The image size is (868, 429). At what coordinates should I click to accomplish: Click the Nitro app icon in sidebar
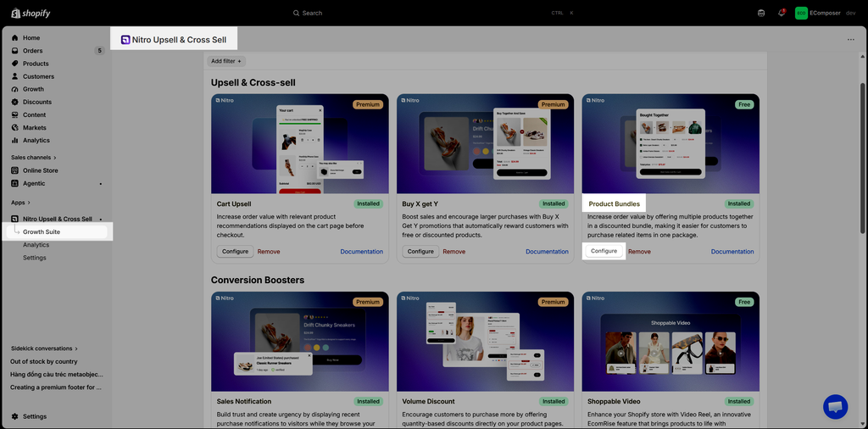(x=15, y=220)
